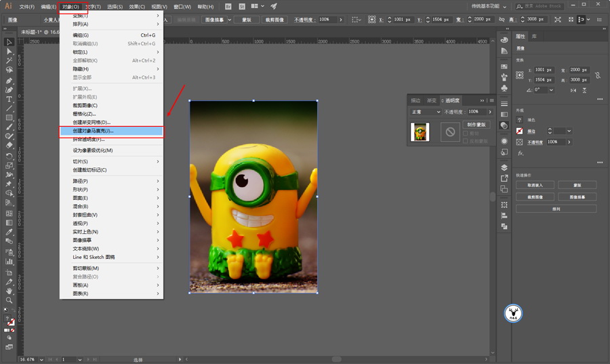Click the 制作蒙版 button
Viewport: 610px width, 364px height.
click(x=477, y=125)
